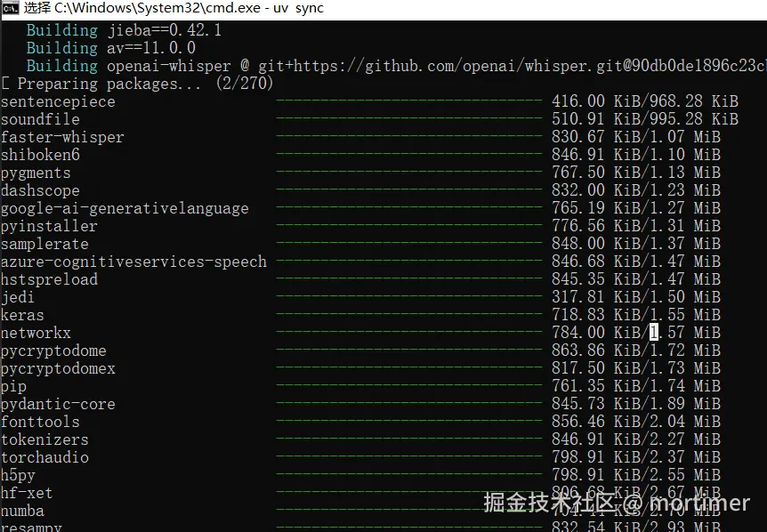Click the '846.91 KiB/1.10 MiB' size value
This screenshot has height=532, width=767.
pos(636,155)
